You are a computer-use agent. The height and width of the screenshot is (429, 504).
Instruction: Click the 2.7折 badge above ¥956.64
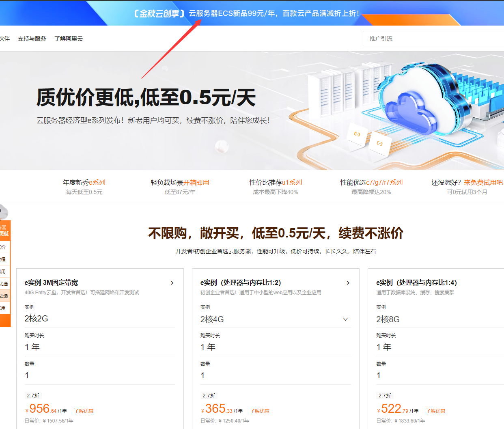click(x=33, y=395)
